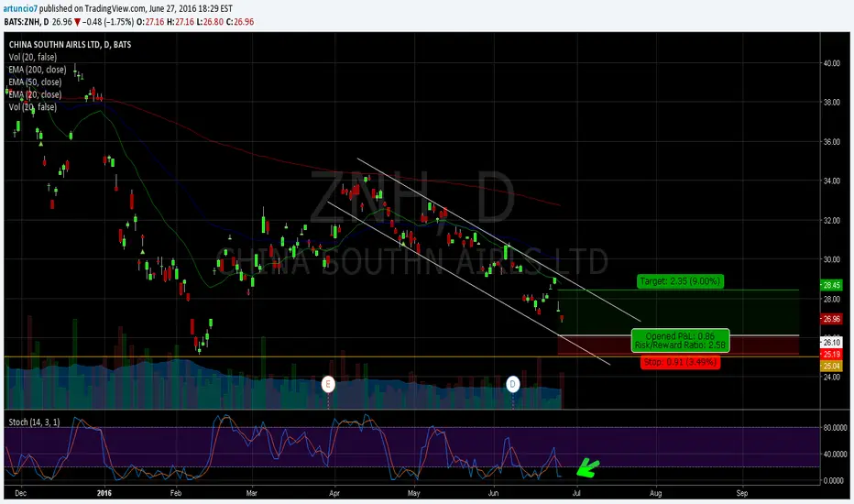Click the first 'Vol (20, false)' legend
This screenshot has height=504, width=854.
(33, 57)
